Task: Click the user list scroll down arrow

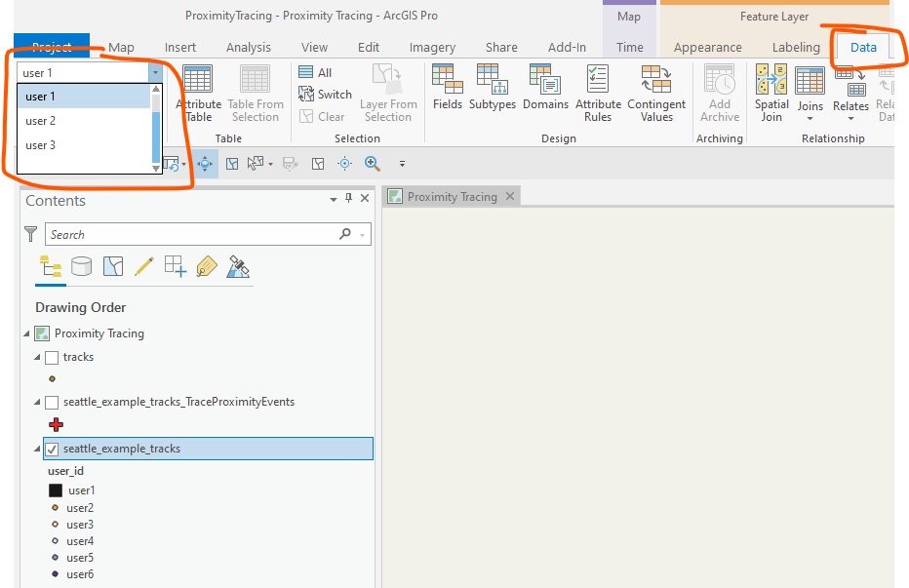Action: coord(156,168)
